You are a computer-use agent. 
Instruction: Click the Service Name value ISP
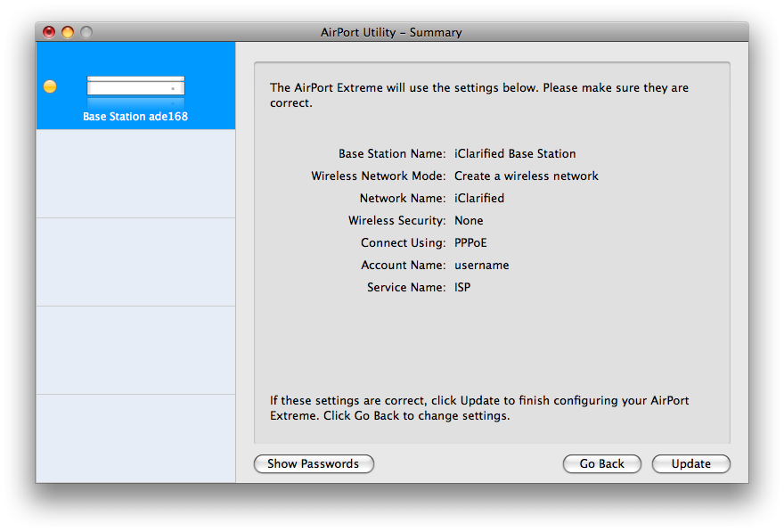(x=462, y=287)
